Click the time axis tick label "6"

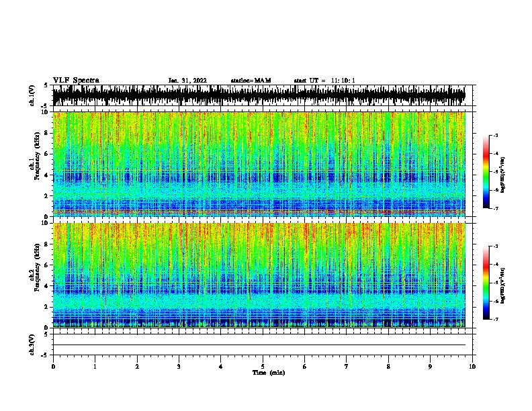point(305,367)
